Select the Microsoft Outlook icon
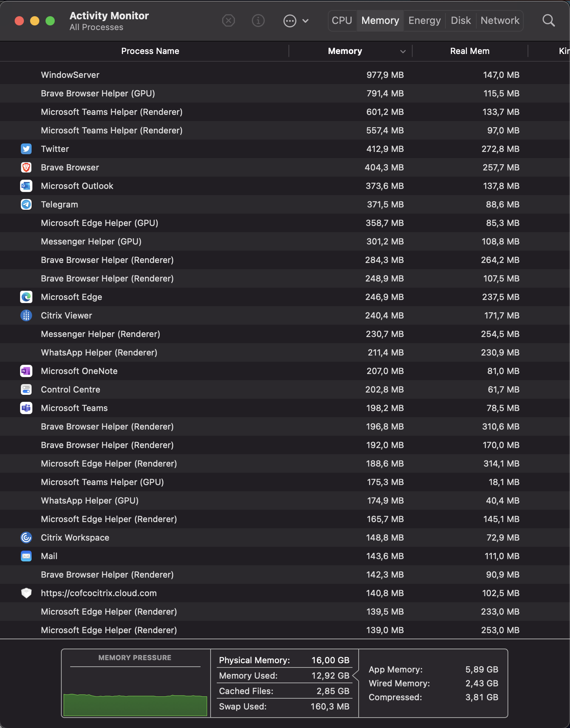The height and width of the screenshot is (728, 570). 26,186
